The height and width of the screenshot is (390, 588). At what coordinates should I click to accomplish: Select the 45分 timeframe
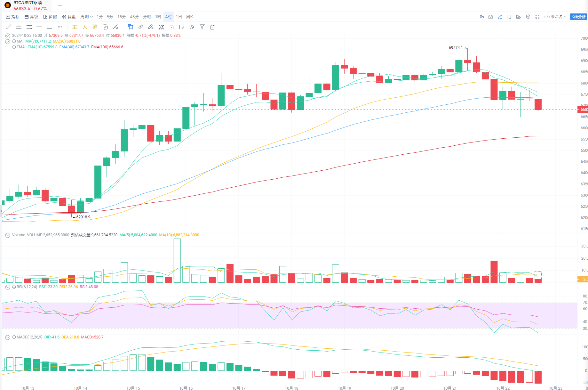(134, 17)
